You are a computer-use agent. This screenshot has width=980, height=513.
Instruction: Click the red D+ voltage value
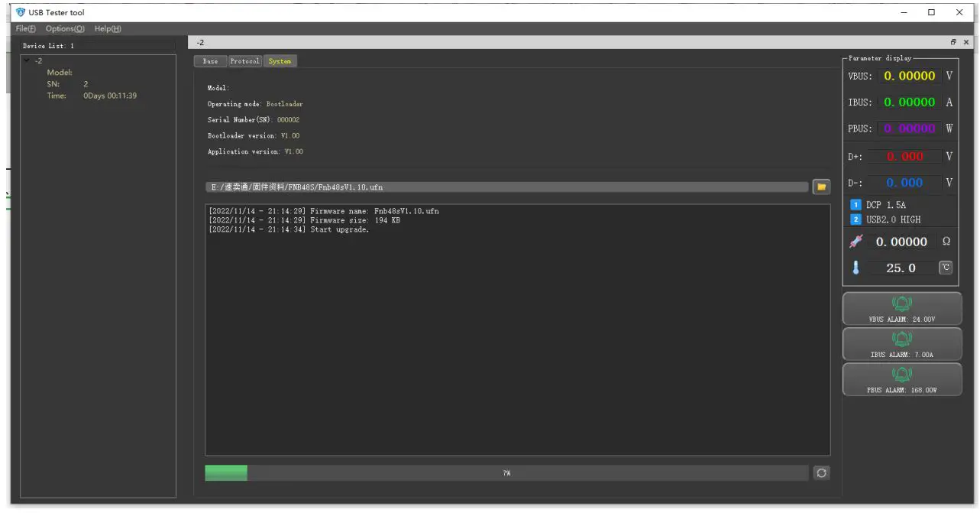(904, 156)
